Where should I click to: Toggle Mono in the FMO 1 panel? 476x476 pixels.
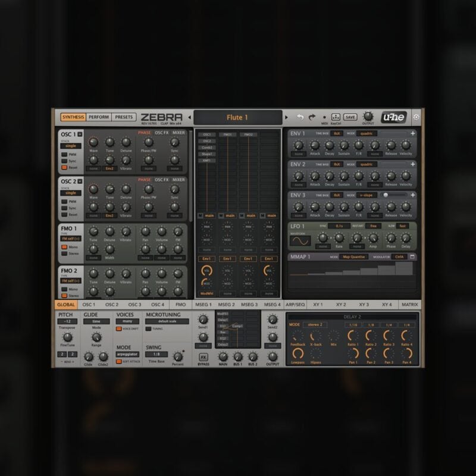coord(64,247)
